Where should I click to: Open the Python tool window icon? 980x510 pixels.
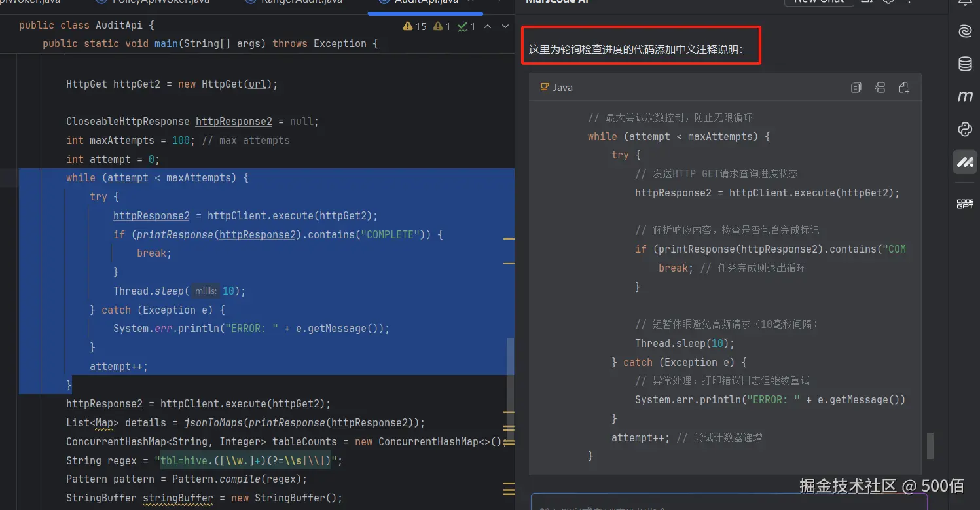[x=965, y=129]
